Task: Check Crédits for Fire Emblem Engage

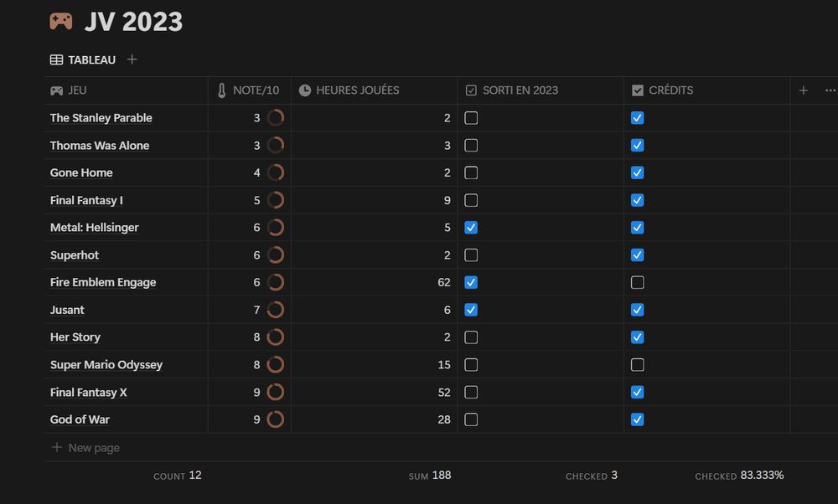Action: click(637, 282)
